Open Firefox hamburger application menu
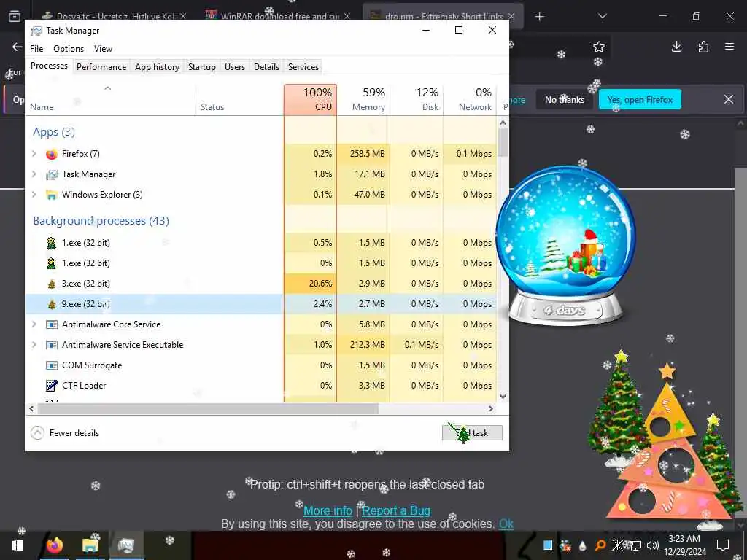This screenshot has width=747, height=560. click(729, 47)
